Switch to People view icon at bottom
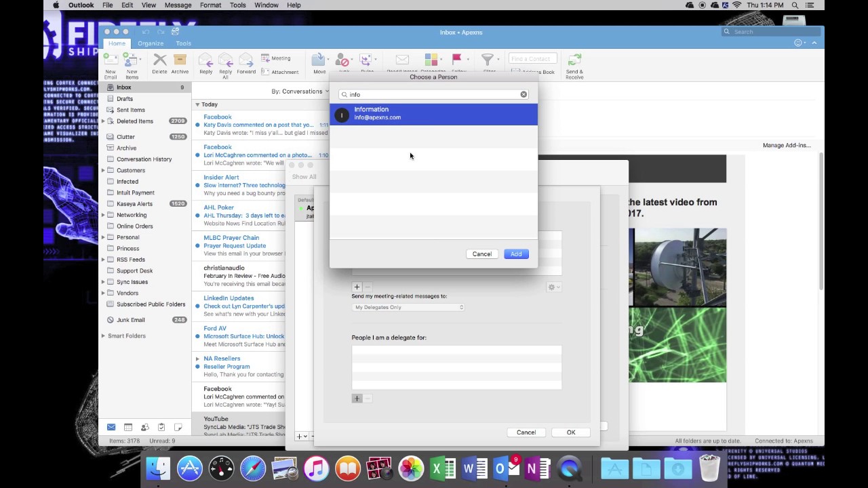The image size is (868, 488). (144, 427)
